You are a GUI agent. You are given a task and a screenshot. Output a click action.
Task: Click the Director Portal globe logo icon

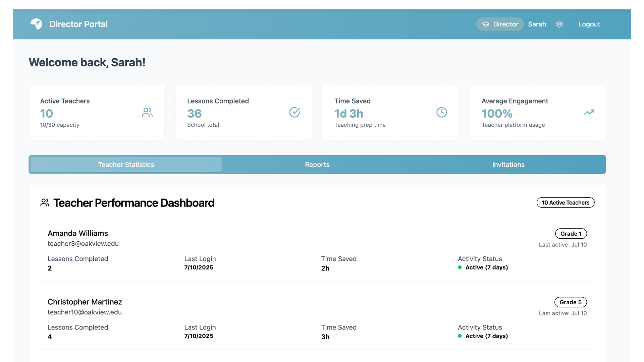tap(36, 24)
